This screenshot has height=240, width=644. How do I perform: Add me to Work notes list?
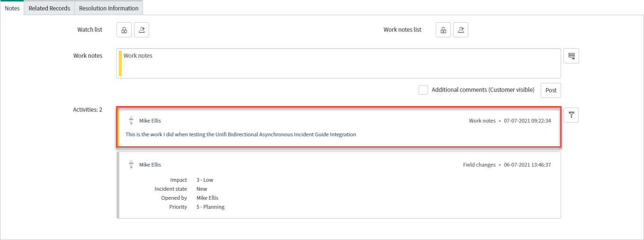(461, 30)
